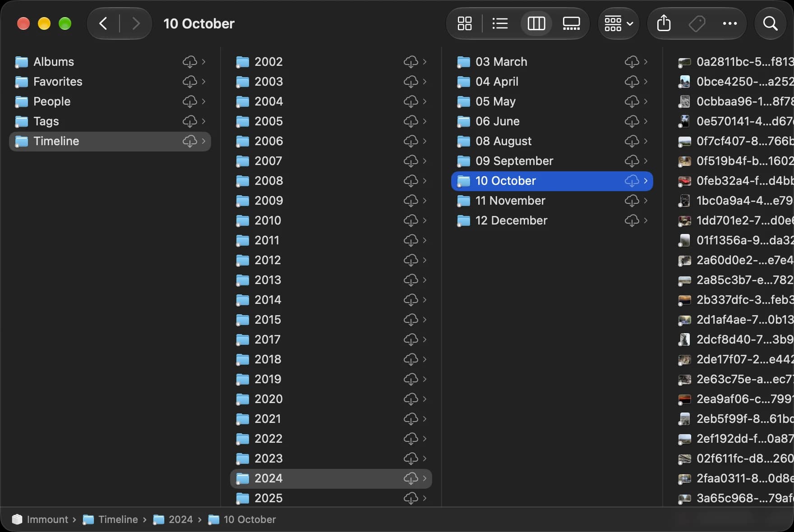Screen dimensions: 794x532
Task: Select column view mode
Action: tap(536, 23)
